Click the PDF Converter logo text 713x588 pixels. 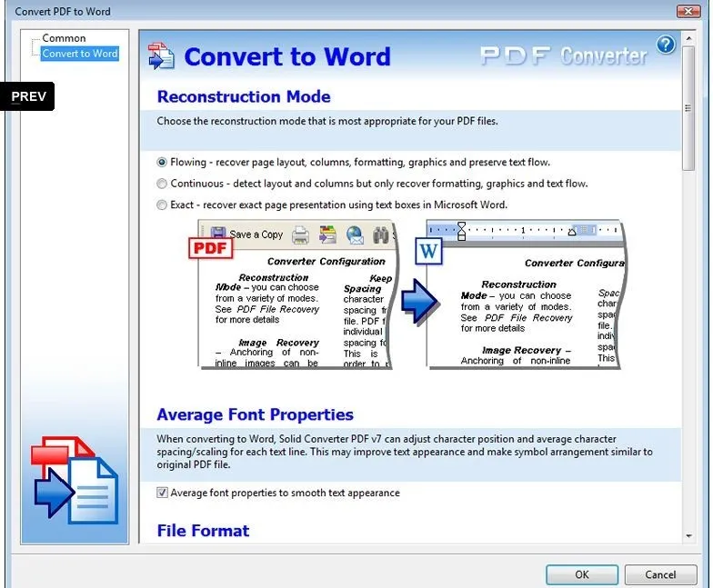564,56
